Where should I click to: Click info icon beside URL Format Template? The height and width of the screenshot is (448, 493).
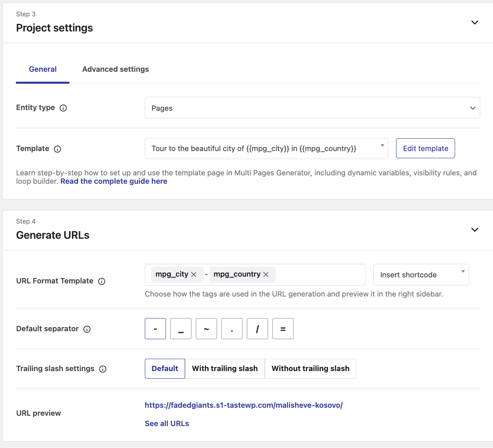(102, 281)
